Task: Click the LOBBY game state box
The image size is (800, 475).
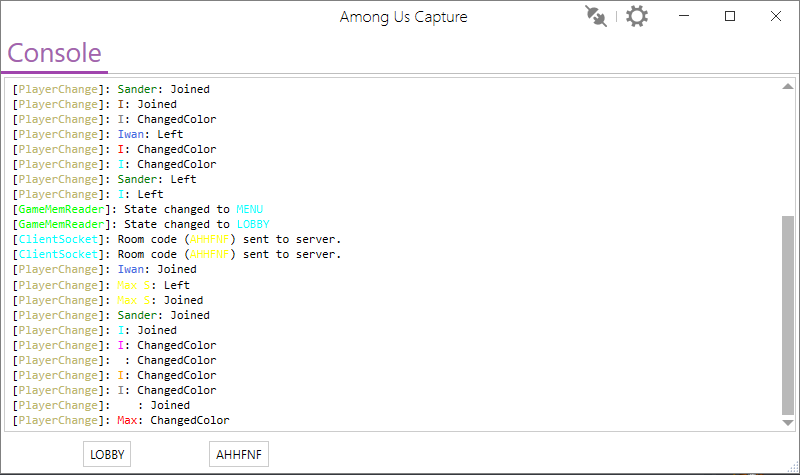Action: pos(107,454)
